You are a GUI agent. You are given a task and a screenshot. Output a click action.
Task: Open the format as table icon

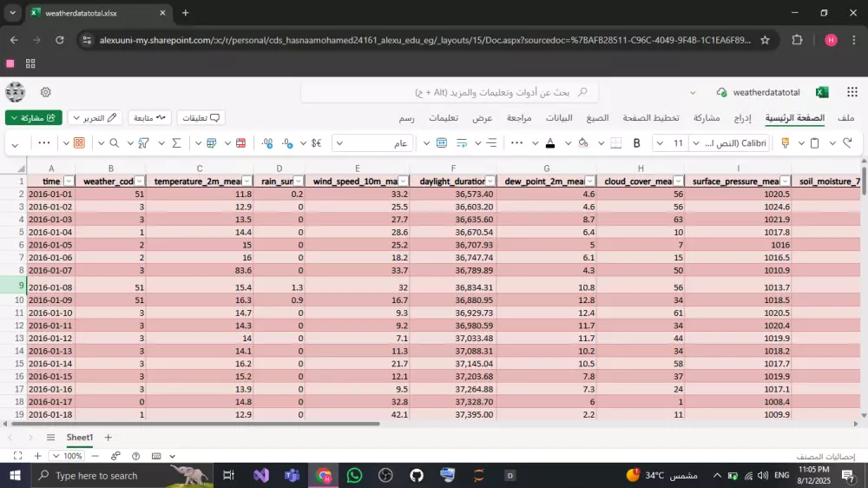click(212, 143)
